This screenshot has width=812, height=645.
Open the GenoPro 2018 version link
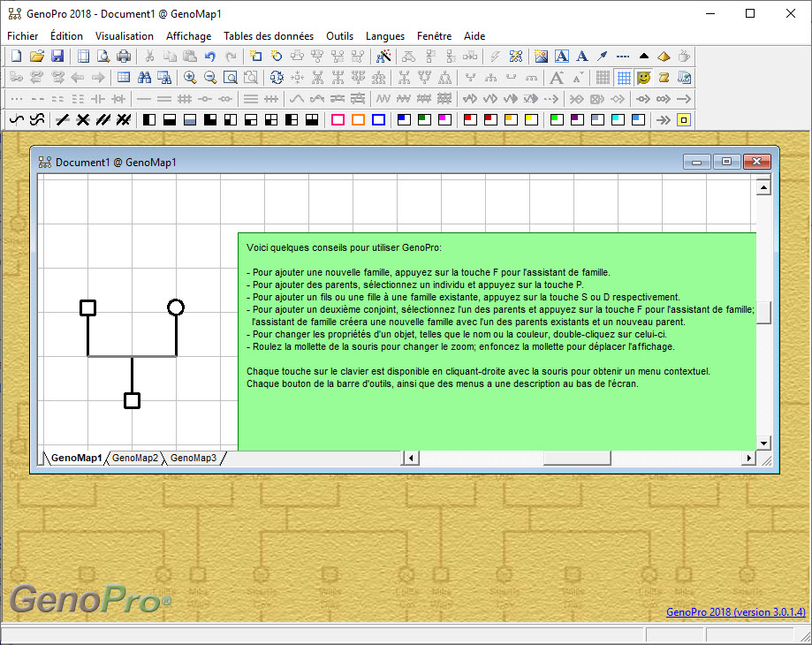(x=735, y=611)
